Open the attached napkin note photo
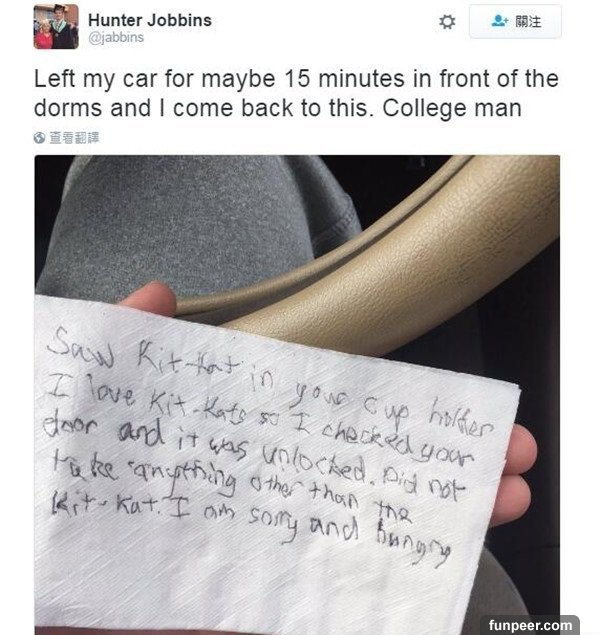This screenshot has width=600, height=635. click(x=297, y=395)
